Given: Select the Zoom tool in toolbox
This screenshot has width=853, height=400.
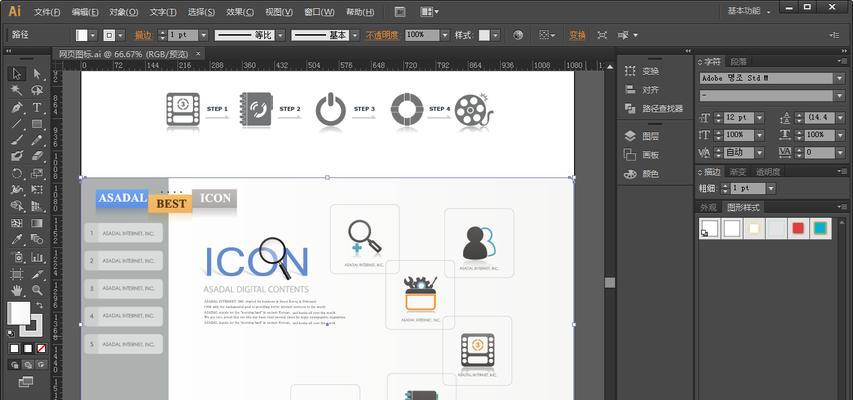Looking at the screenshot, I should [x=37, y=290].
